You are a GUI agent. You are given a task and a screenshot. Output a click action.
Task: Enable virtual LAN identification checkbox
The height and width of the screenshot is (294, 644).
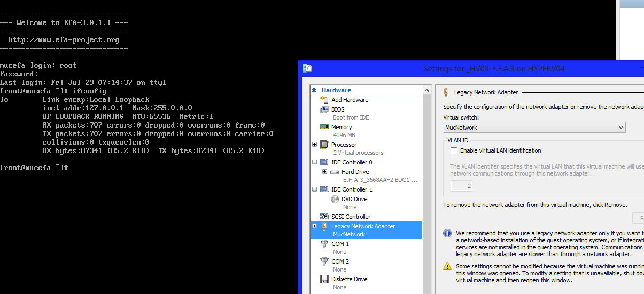(x=454, y=151)
